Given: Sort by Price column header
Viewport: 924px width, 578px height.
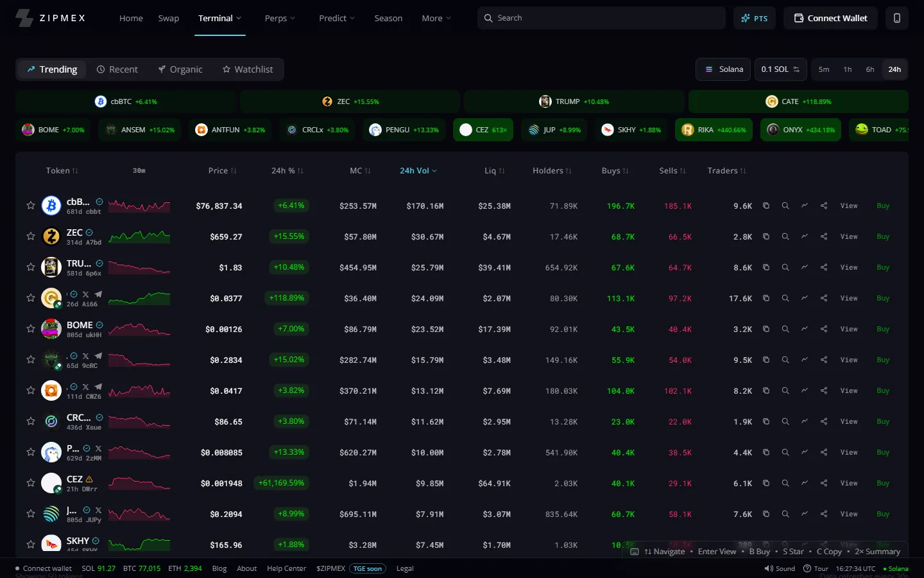Looking at the screenshot, I should point(223,171).
